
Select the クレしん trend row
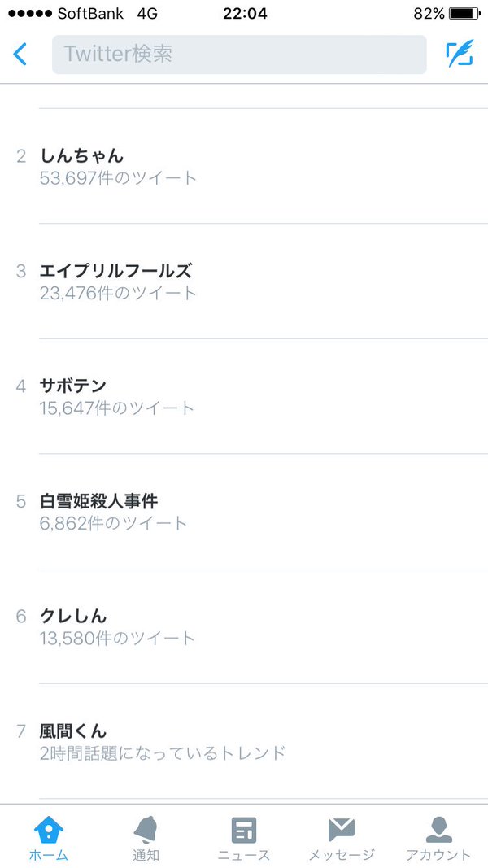[x=73, y=616]
